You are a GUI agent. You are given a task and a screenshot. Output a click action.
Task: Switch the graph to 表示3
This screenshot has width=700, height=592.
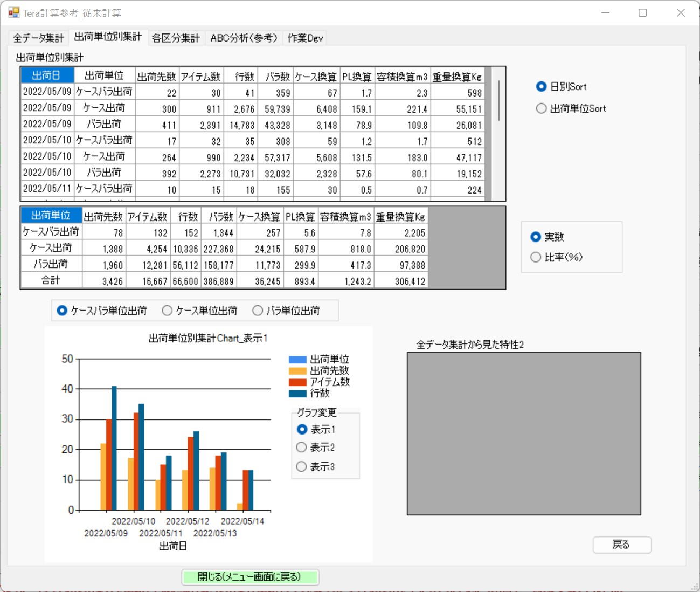[302, 466]
